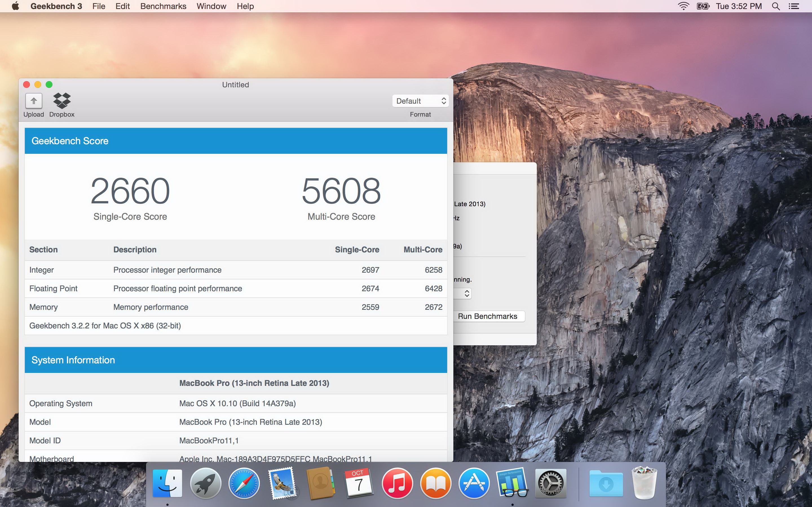
Task: Click the Upload toolbar icon
Action: 34,101
